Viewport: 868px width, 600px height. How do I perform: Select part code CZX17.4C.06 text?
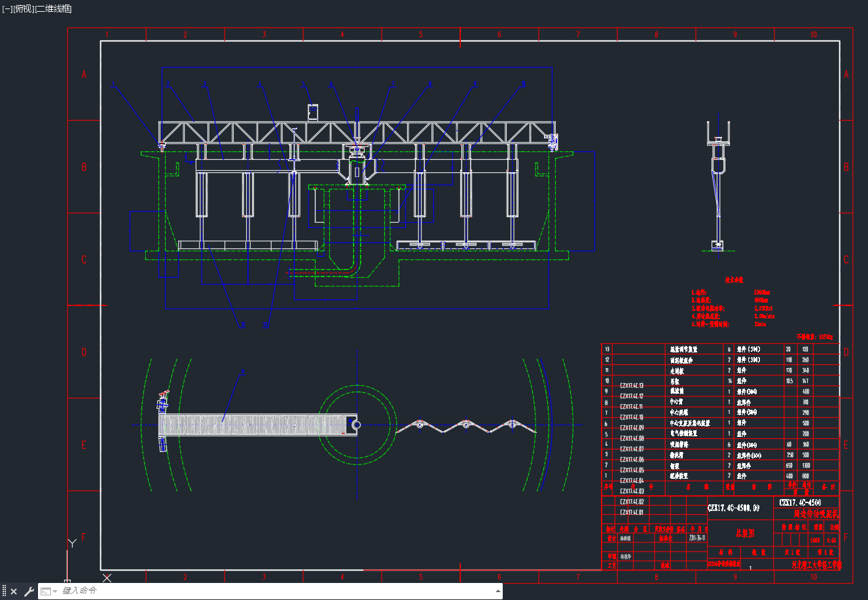[x=632, y=459]
